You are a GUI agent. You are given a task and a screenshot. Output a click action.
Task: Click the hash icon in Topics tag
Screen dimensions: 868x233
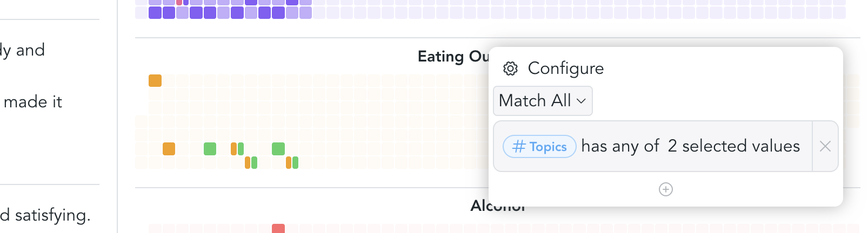click(x=519, y=146)
